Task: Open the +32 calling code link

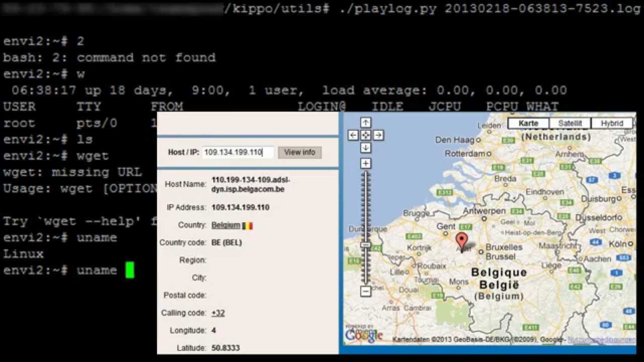Action: [x=218, y=313]
